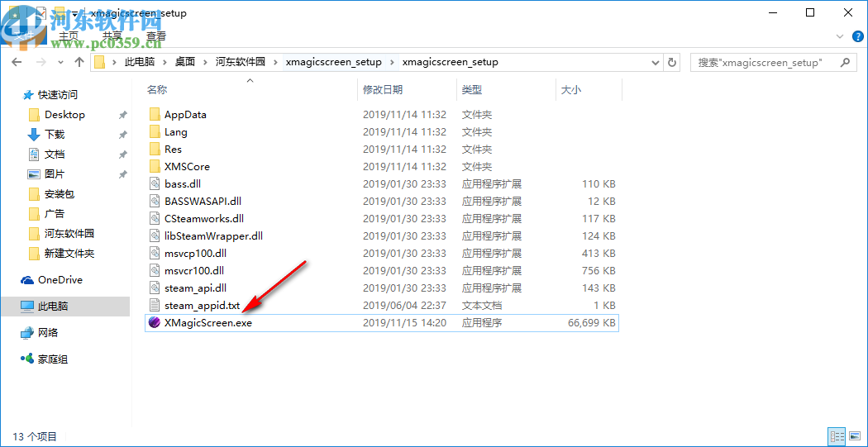Open 网络 in navigation pane
Image resolution: width=868 pixels, height=447 pixels.
click(x=40, y=332)
